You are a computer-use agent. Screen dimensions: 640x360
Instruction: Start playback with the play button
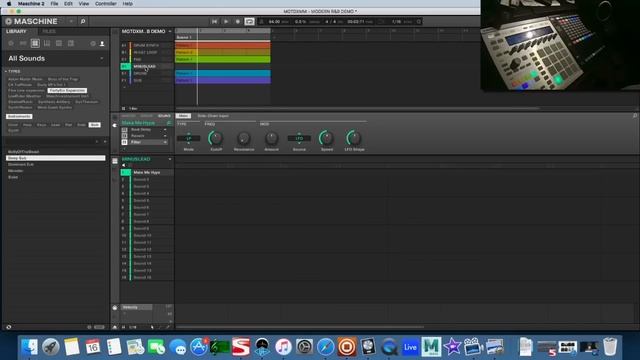pos(226,21)
